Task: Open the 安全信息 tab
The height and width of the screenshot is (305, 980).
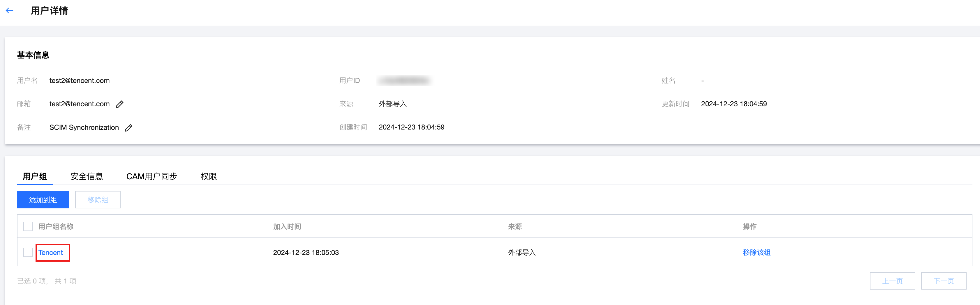Action: [x=87, y=176]
